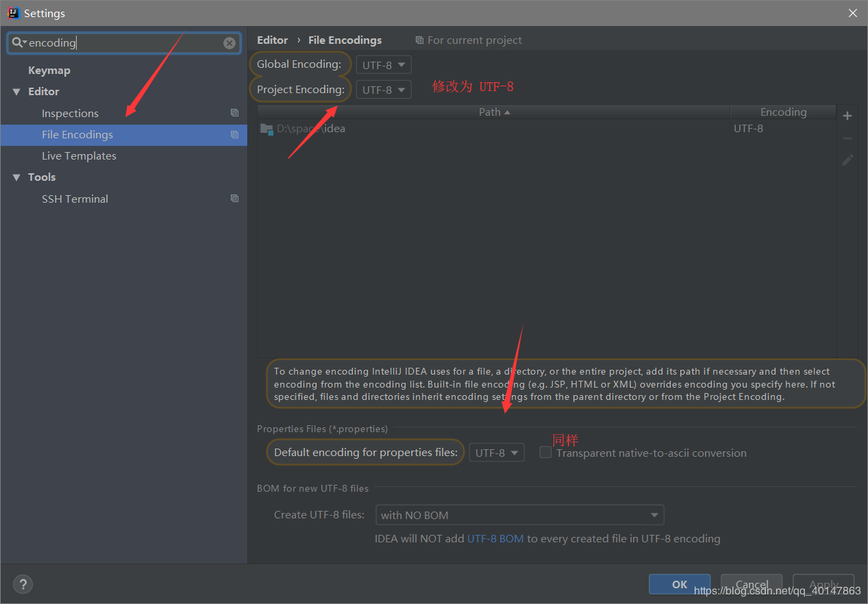868x604 pixels.
Task: Collapse the Tools tree section
Action: [x=16, y=177]
